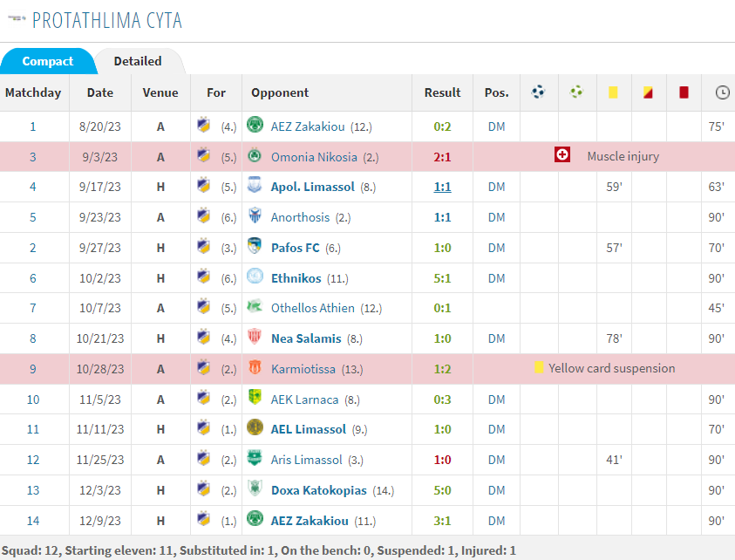Open the AEK Larnaca team link

[304, 400]
